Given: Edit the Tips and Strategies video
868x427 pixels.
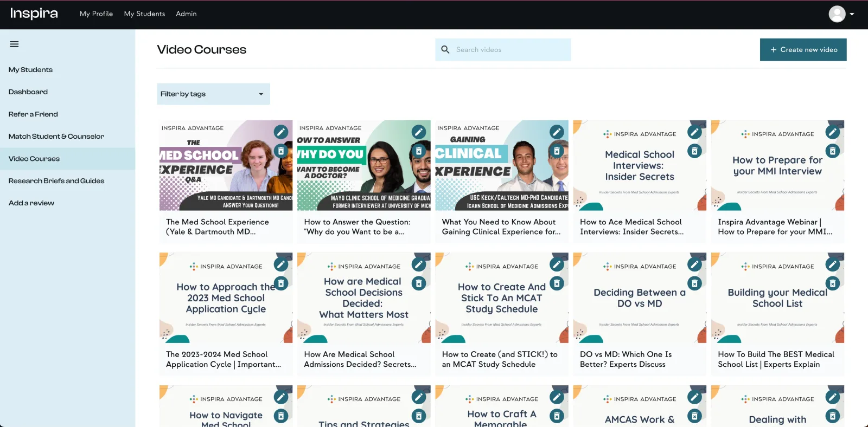Looking at the screenshot, I should tap(419, 397).
